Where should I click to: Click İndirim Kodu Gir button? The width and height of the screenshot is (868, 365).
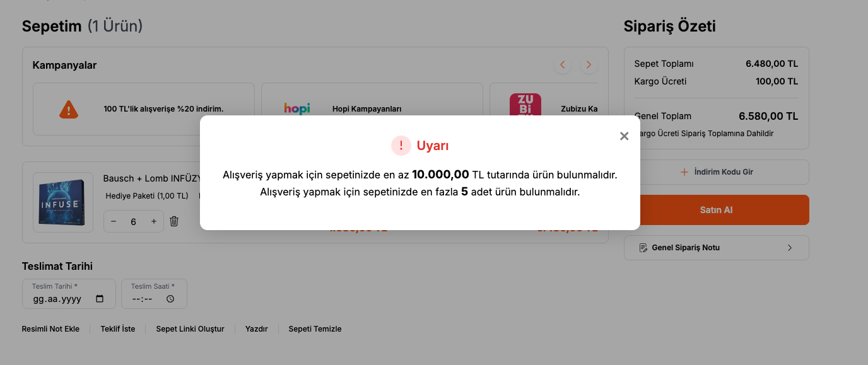716,172
